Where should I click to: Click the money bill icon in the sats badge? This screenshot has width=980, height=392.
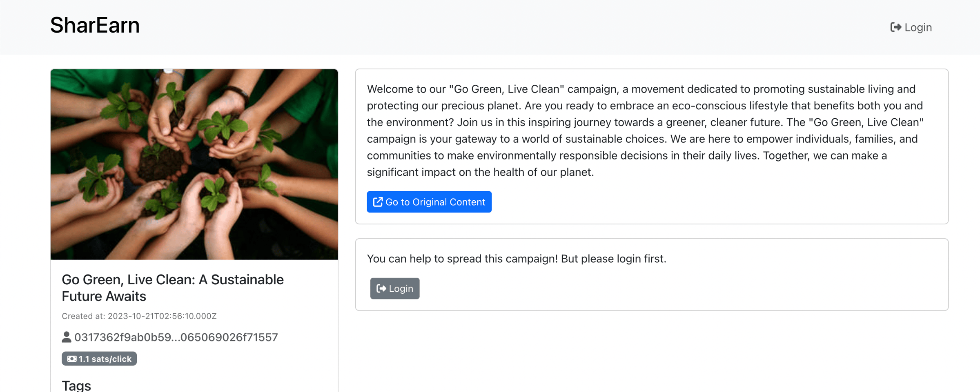pos(72,359)
